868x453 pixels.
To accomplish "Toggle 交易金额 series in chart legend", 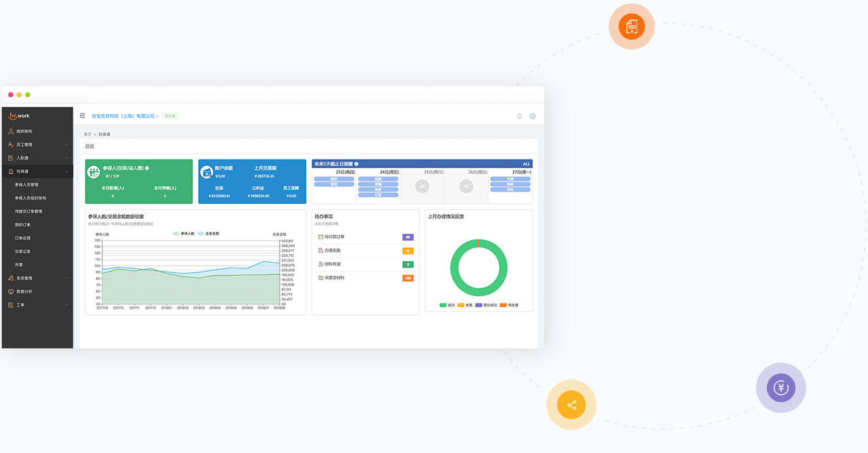I will click(x=208, y=234).
